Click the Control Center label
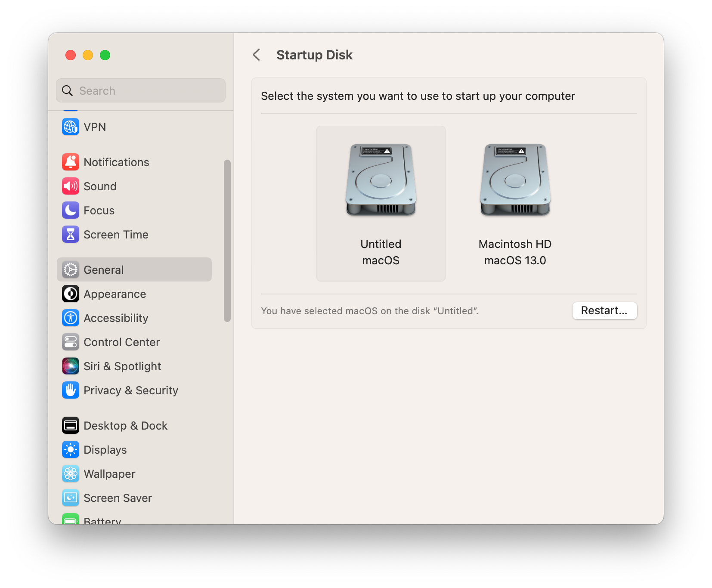The image size is (712, 588). coord(122,342)
